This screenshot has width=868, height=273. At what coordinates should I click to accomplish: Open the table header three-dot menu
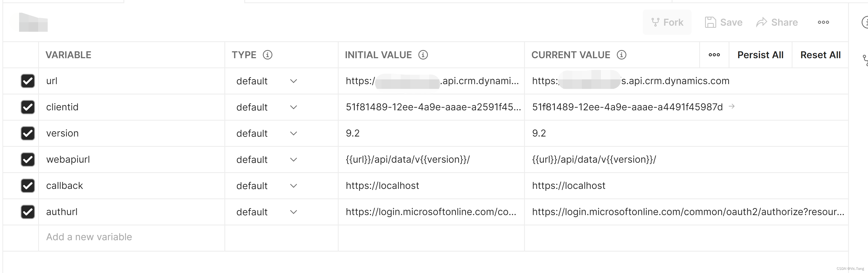point(714,54)
